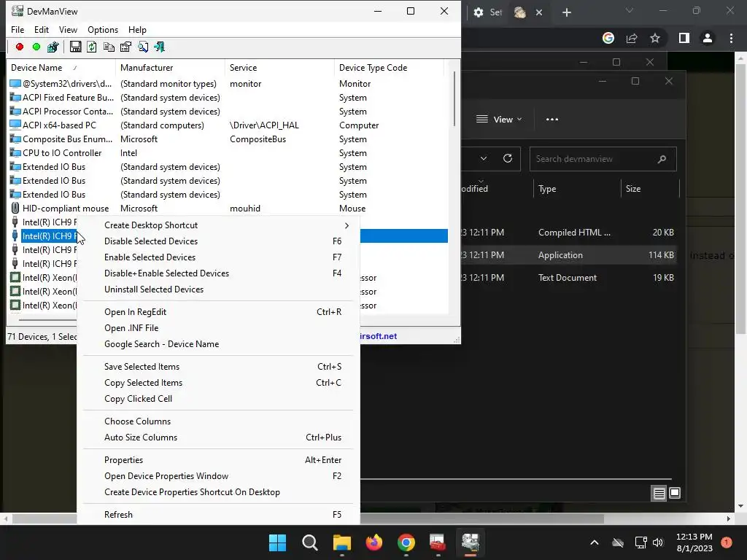Open the Chrome three-dot menu
This screenshot has height=560, width=747.
731,38
